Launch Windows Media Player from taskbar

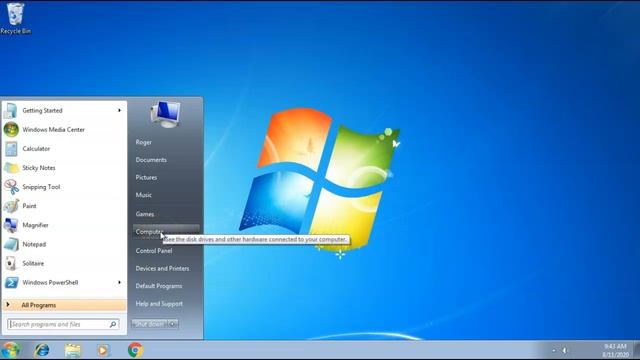coord(103,350)
